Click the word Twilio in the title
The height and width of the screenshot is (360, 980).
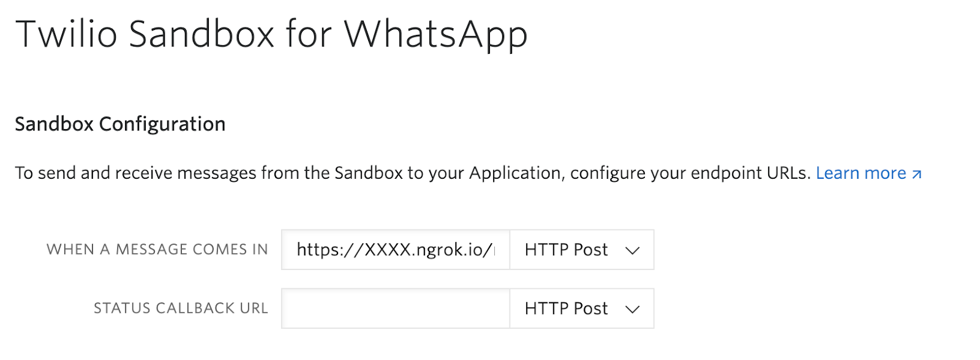click(x=66, y=34)
